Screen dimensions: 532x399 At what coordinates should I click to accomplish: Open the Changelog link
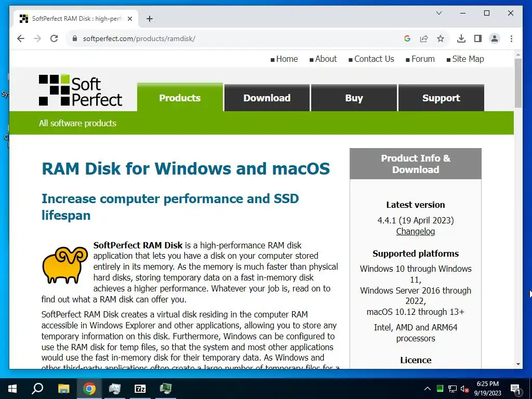415,231
